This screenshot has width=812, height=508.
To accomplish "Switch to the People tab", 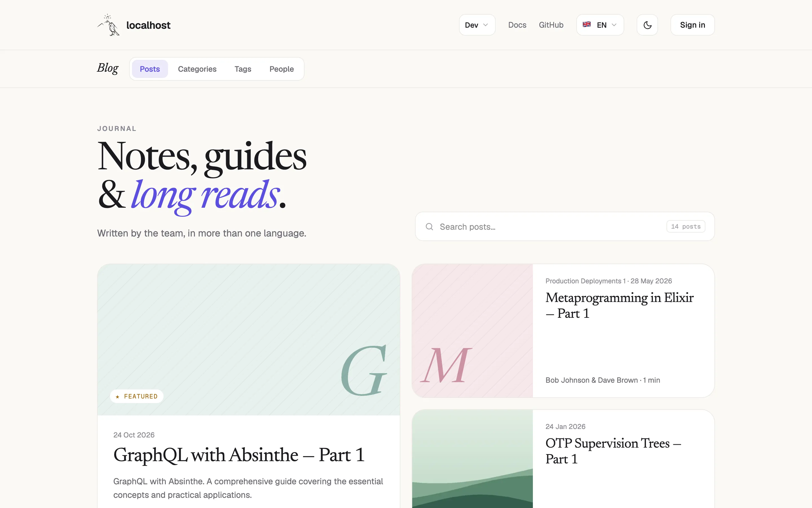I will [281, 69].
